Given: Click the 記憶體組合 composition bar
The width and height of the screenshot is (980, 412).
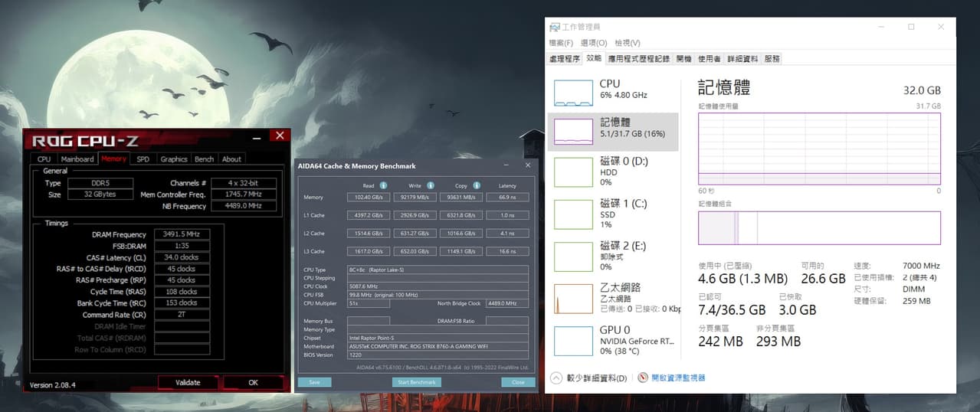Looking at the screenshot, I should point(819,227).
